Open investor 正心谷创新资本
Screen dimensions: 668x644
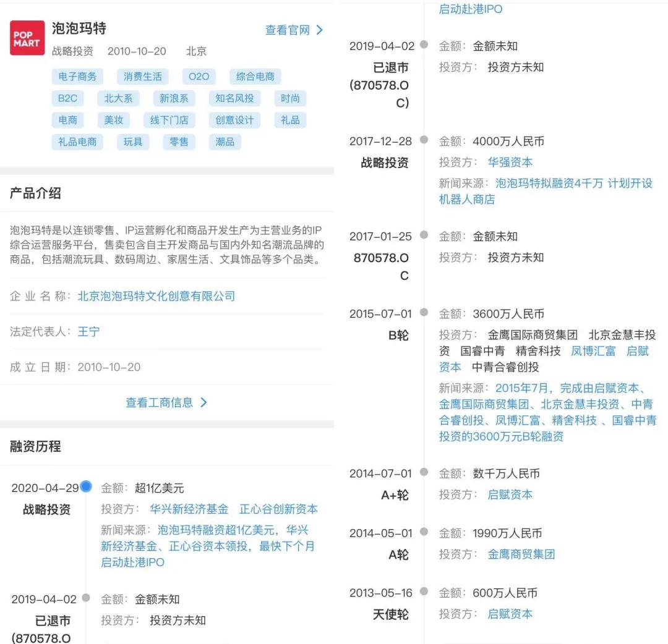click(x=278, y=509)
